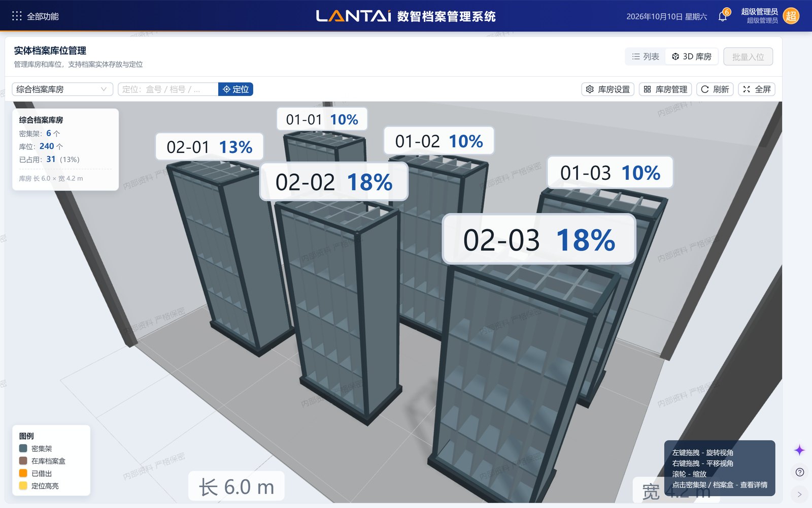Expand the right-side collapse arrow

pyautogui.click(x=800, y=494)
